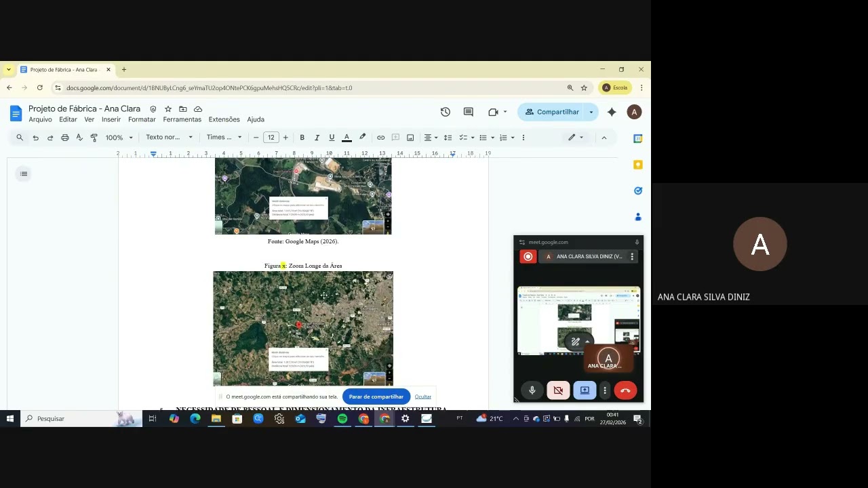
Task: Open the highlight color picker
Action: pyautogui.click(x=362, y=138)
